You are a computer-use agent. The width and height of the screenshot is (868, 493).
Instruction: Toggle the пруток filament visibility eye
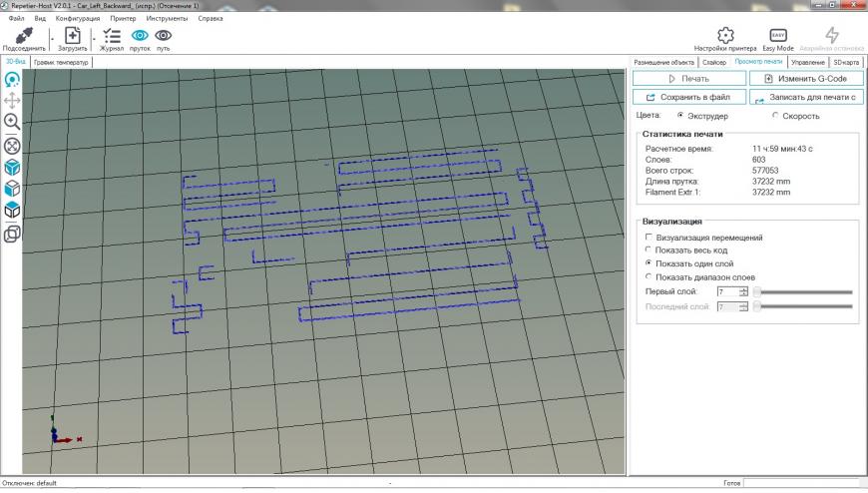(140, 35)
